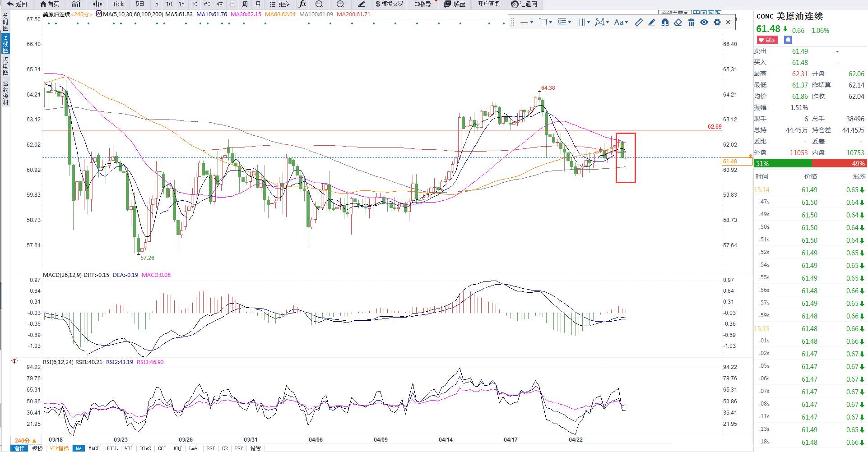Image resolution: width=868 pixels, height=452 pixels.
Task: Open TD指导 guidance
Action: tap(422, 4)
